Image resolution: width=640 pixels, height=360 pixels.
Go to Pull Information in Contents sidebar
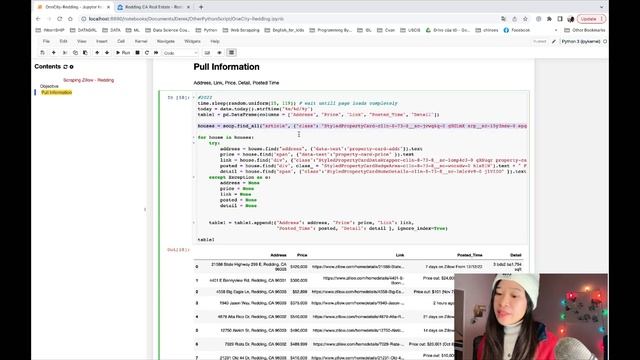click(57, 93)
